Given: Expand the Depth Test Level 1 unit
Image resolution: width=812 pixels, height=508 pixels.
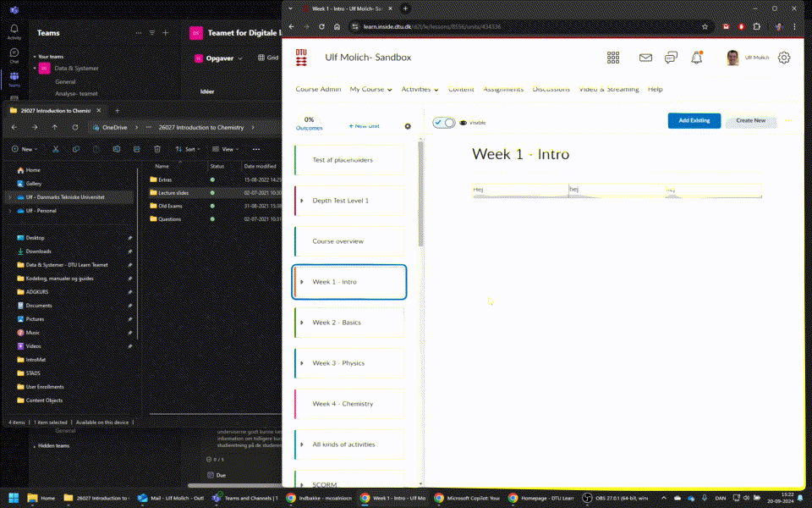Looking at the screenshot, I should [x=302, y=201].
